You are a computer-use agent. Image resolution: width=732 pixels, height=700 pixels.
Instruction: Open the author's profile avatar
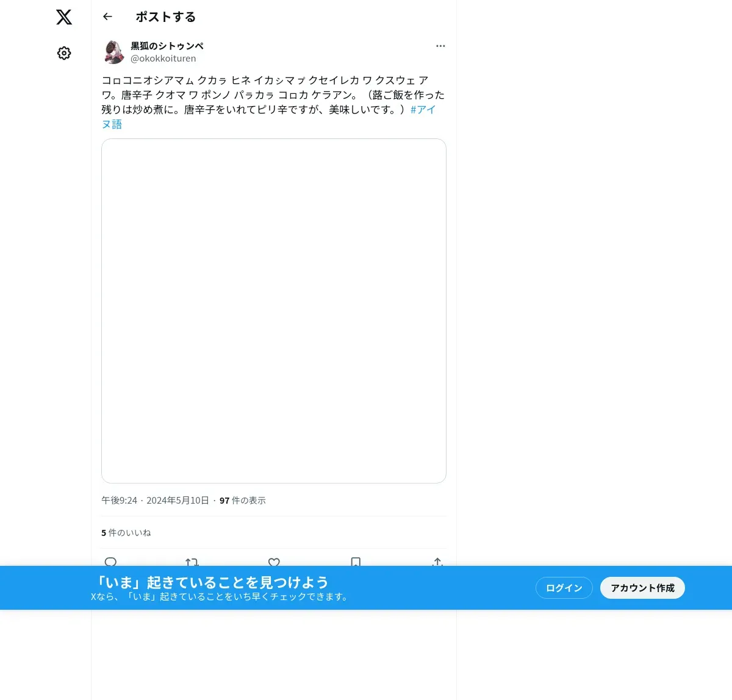(x=113, y=52)
